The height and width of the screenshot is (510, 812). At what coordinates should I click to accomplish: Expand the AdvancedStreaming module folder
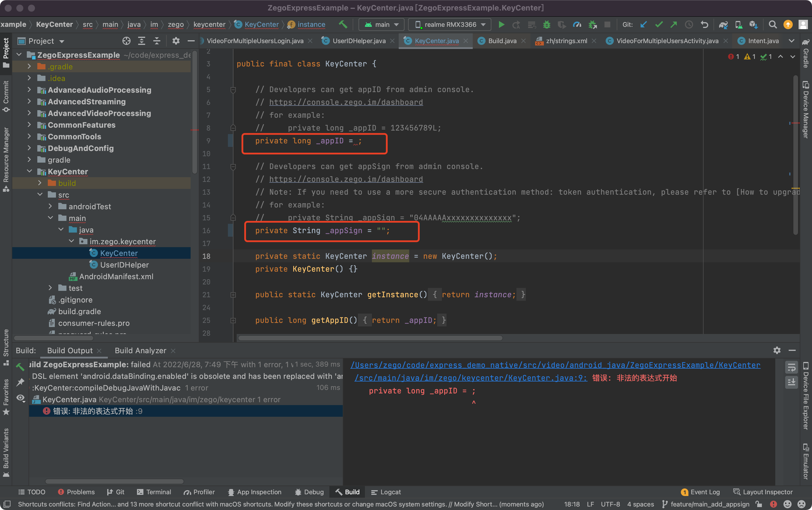point(29,101)
